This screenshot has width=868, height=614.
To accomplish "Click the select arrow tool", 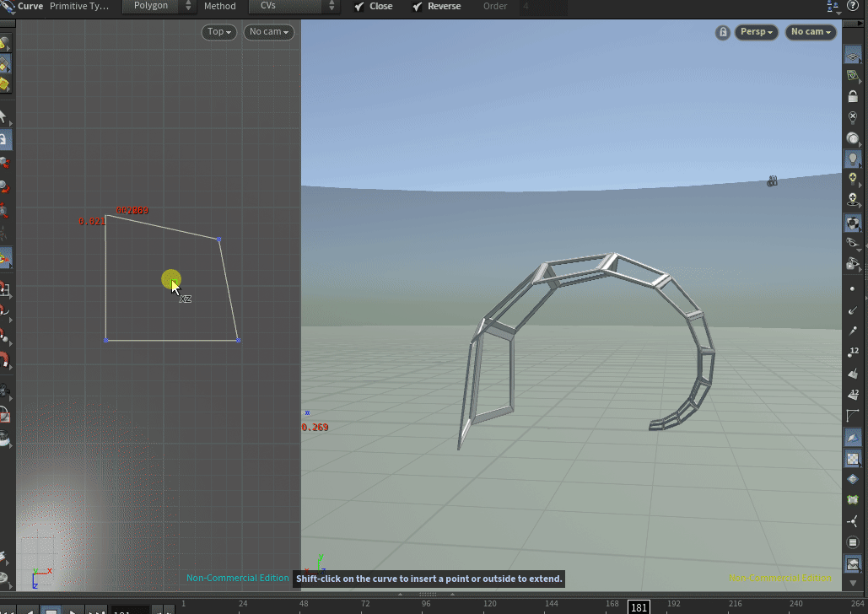I will click(3, 117).
